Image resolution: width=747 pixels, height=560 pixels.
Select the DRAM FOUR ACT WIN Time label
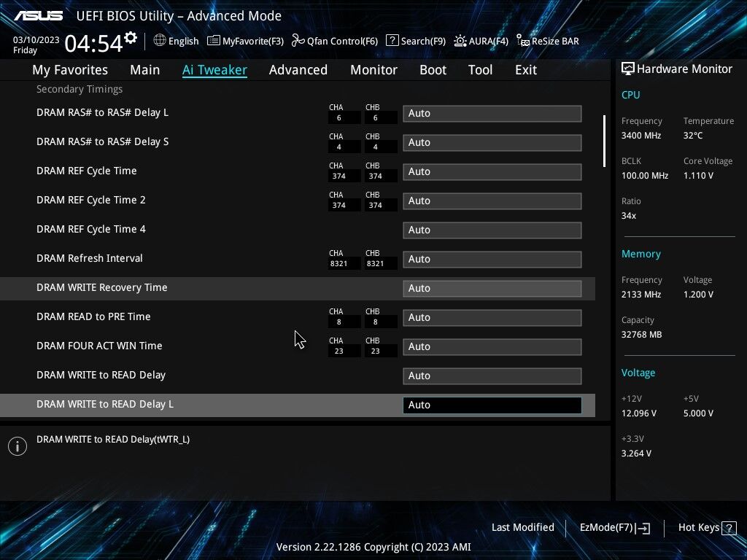99,346
